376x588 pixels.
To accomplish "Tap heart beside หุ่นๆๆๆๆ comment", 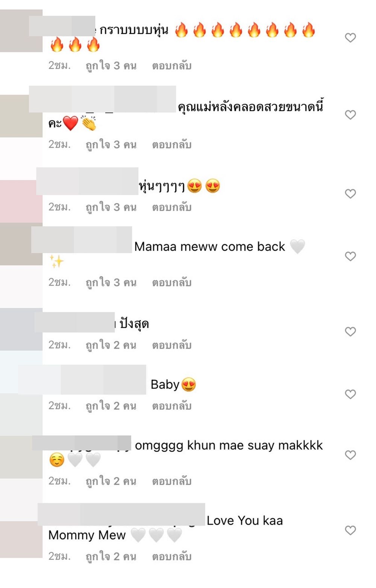I will pos(350,193).
